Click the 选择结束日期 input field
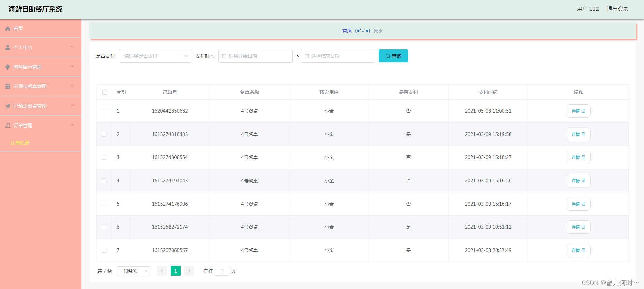The image size is (644, 289). [338, 56]
